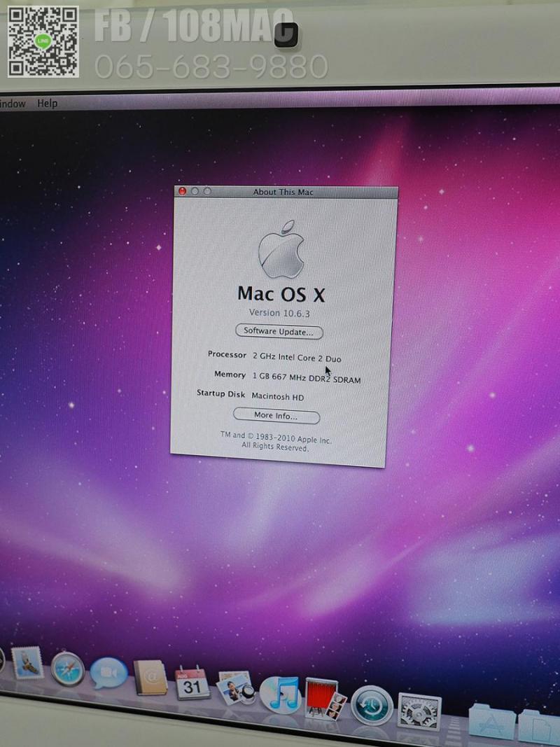Open the iCal calendar icon showing 31
560x747 pixels.
(192, 683)
